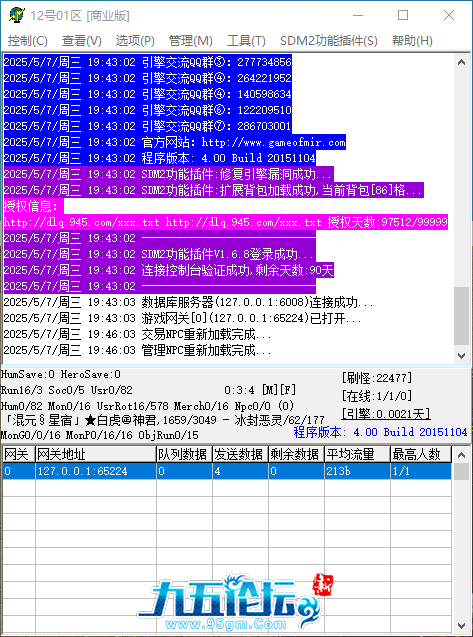This screenshot has width=473, height=637.
Task: Click the log panel scrollbar thumb
Action: [461, 316]
